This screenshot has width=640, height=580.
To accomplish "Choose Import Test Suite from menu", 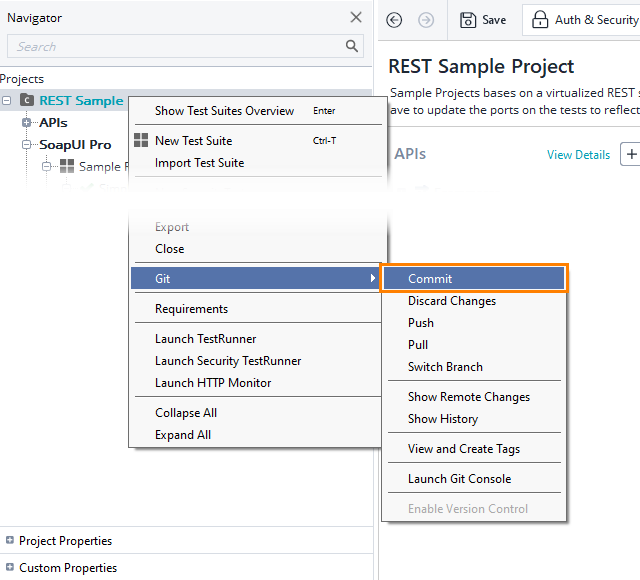I will (x=258, y=162).
